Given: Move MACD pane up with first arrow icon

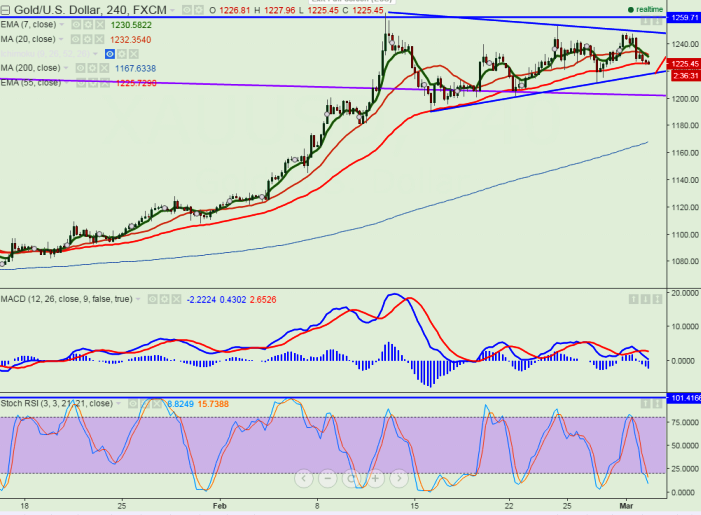Looking at the screenshot, I should tap(633, 299).
